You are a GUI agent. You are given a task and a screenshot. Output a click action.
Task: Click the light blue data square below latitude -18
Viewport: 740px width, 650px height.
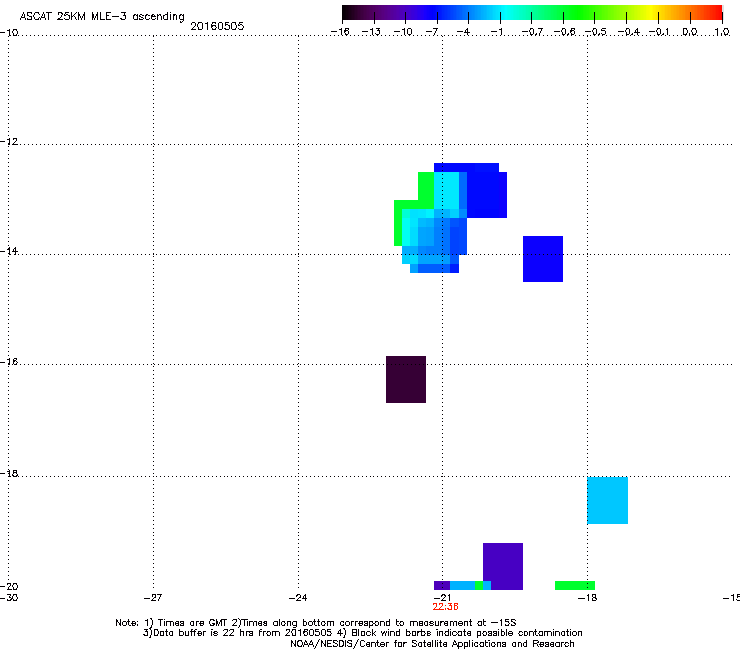click(607, 500)
